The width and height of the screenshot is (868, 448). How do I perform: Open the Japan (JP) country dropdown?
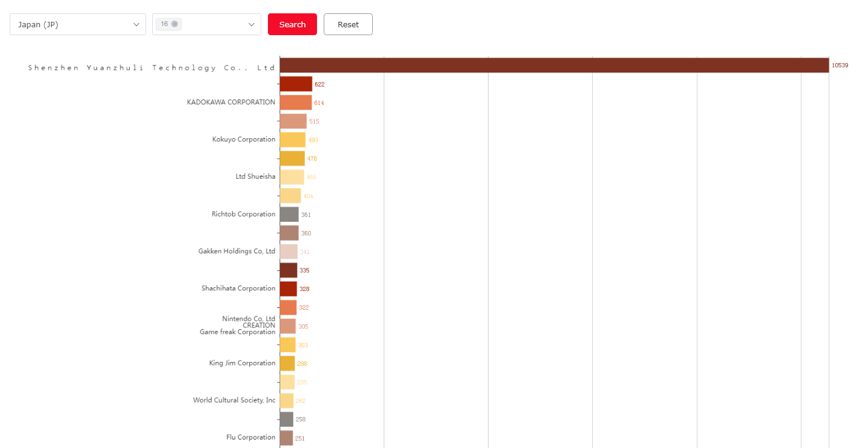[78, 24]
